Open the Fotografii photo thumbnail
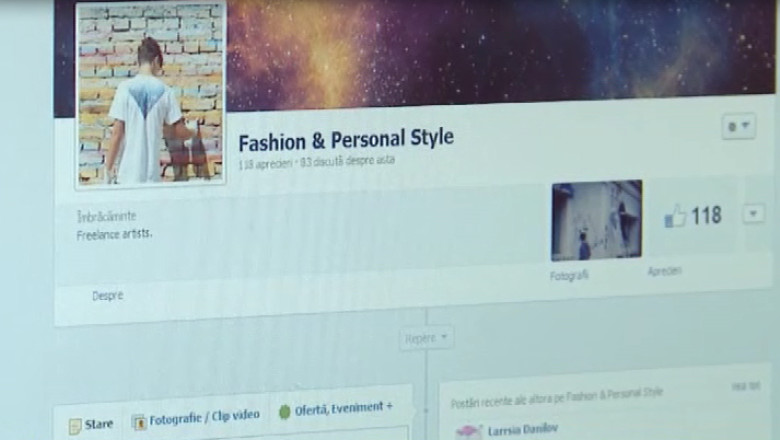The height and width of the screenshot is (440, 780). [x=596, y=220]
